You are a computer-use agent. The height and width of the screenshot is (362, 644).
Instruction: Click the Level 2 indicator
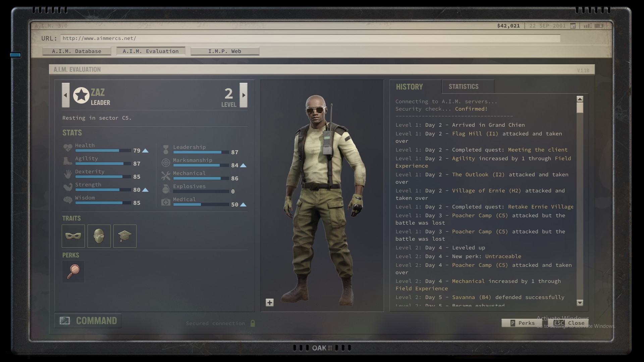coord(229,97)
